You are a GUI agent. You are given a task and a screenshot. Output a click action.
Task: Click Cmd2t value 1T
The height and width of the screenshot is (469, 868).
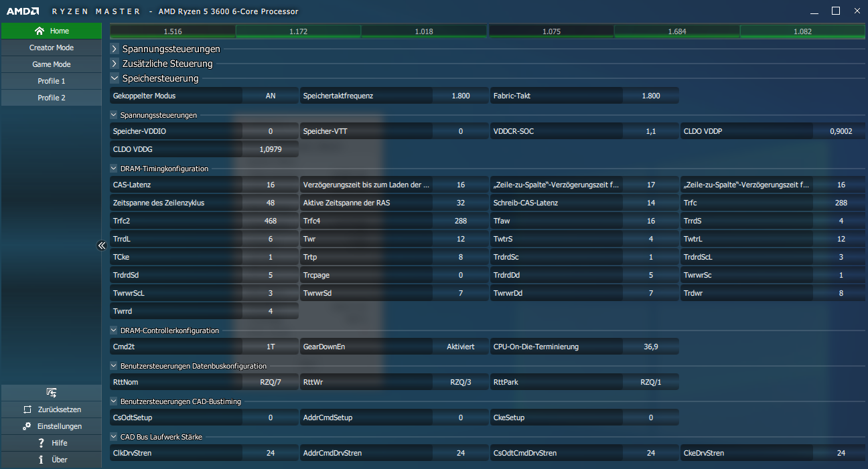[x=271, y=347]
